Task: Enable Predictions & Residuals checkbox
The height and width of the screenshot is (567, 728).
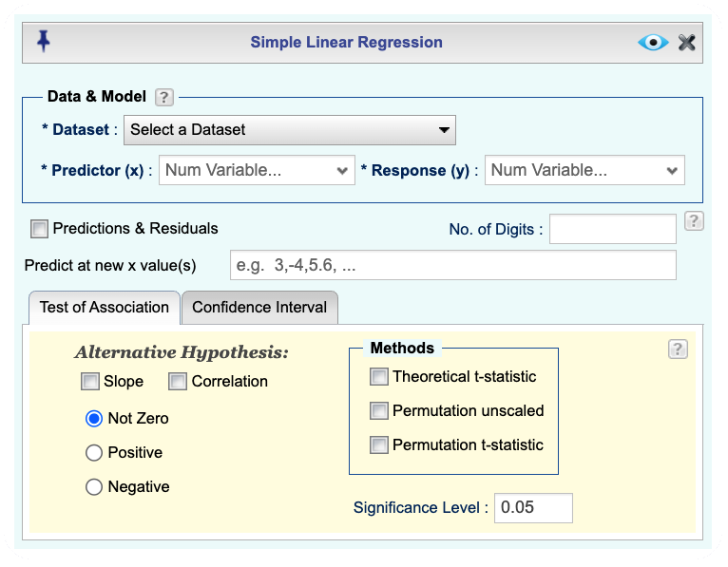Action: pos(39,229)
